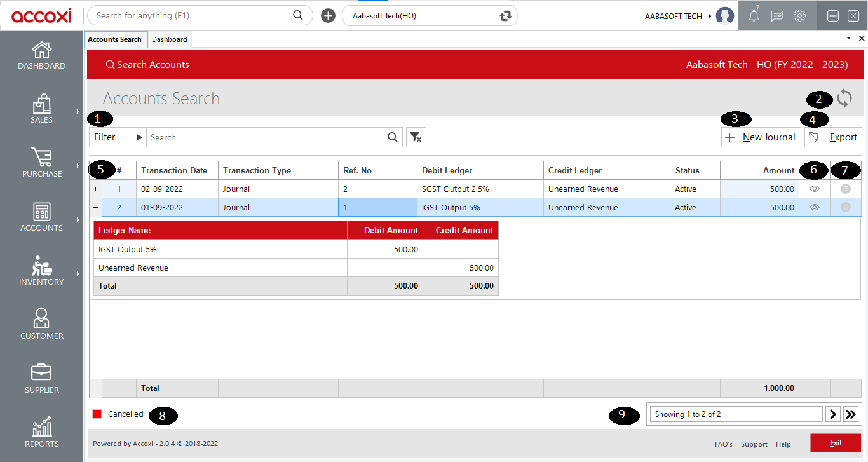
Task: Click the Showing 1 to 2 of 2 box
Action: click(x=736, y=414)
